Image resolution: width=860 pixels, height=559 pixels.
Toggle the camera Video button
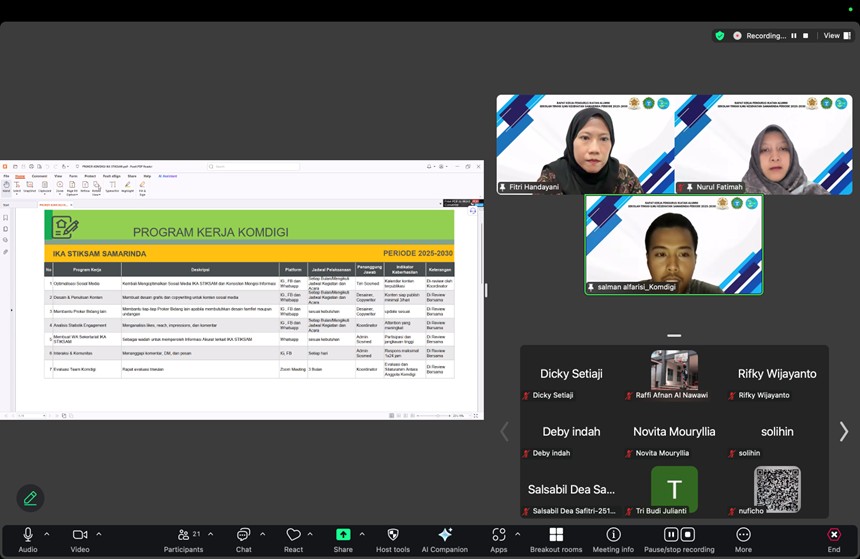(x=80, y=535)
